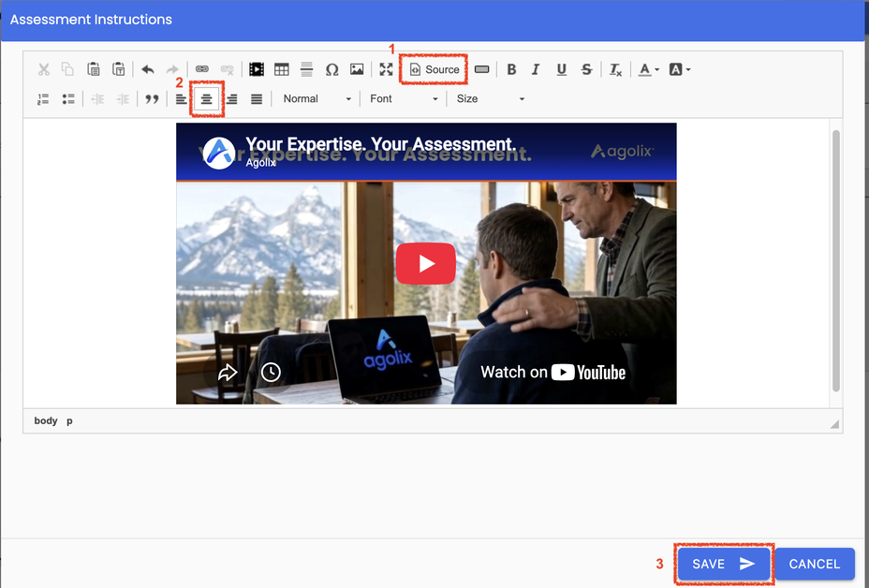Image resolution: width=869 pixels, height=588 pixels.
Task: Insert an image
Action: pos(357,69)
